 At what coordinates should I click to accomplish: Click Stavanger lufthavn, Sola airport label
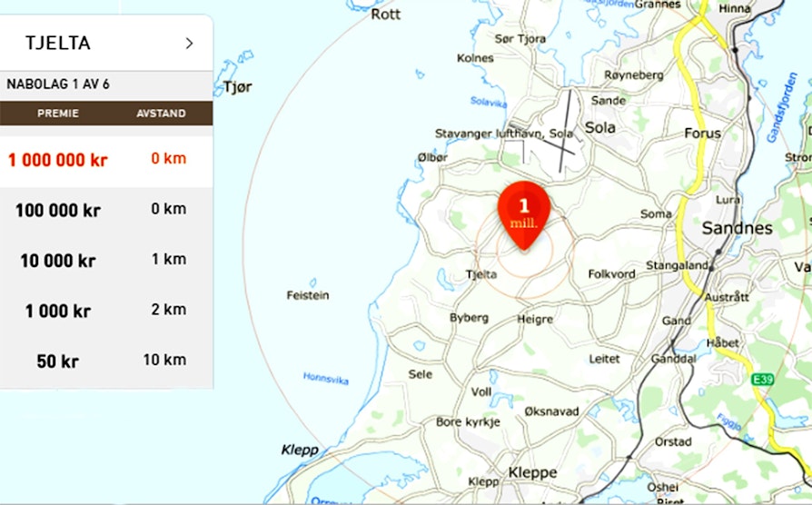coord(504,134)
